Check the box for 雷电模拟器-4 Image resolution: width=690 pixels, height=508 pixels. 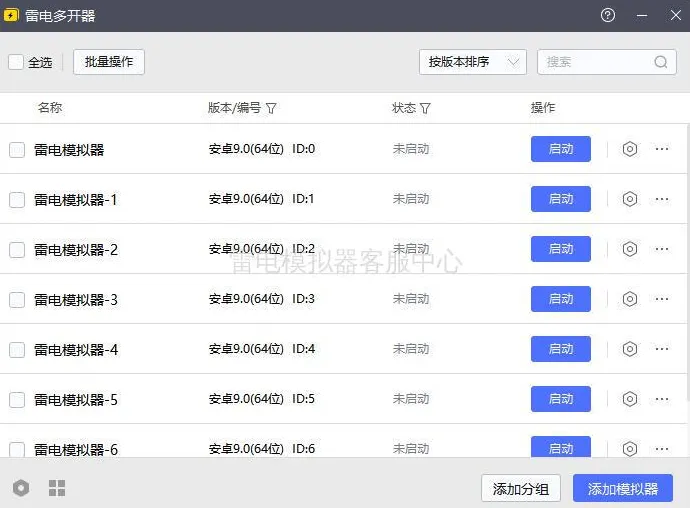click(17, 350)
